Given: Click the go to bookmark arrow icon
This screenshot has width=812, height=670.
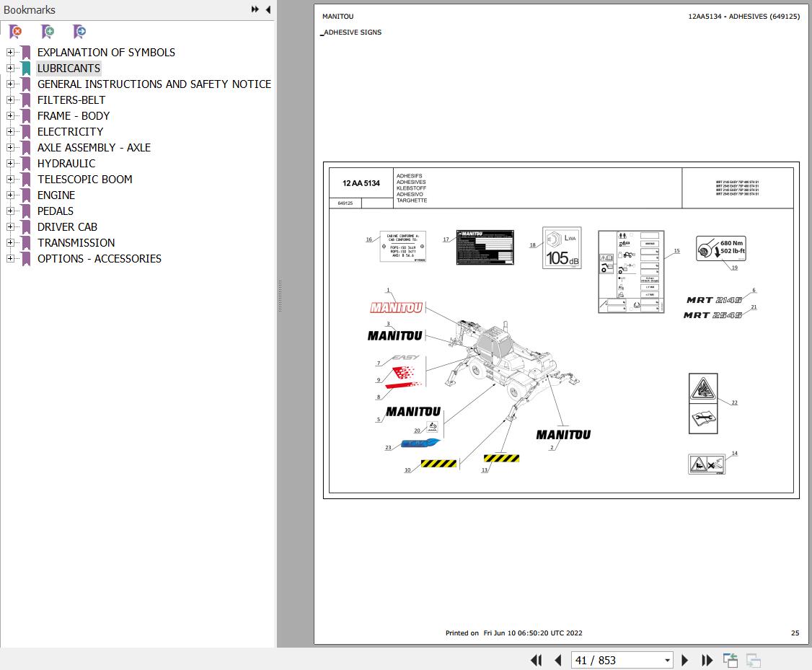Looking at the screenshot, I should [x=79, y=32].
